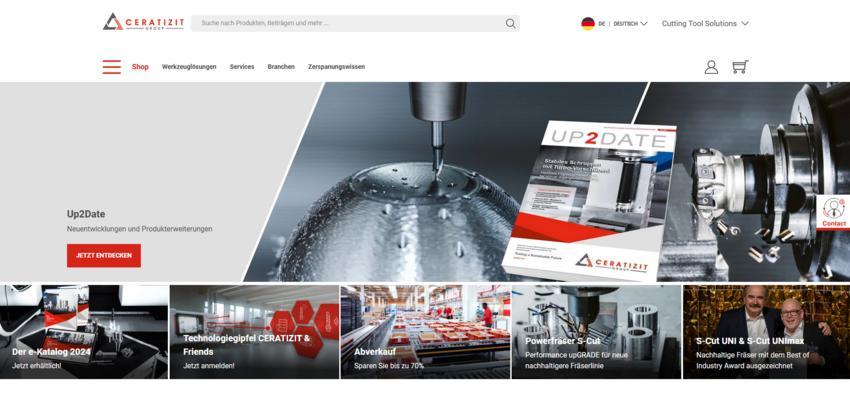The width and height of the screenshot is (850, 398).
Task: Click 'Sparen Sie bis zu 70%' text
Action: (x=389, y=366)
